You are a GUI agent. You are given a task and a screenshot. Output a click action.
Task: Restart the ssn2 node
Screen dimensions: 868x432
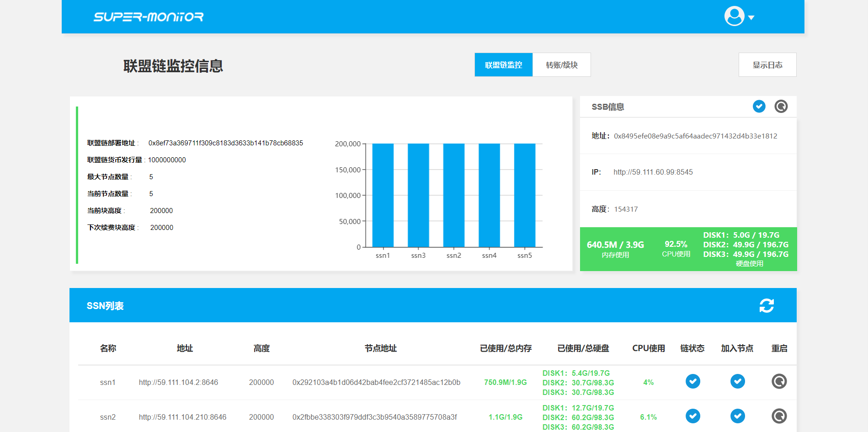tap(779, 416)
